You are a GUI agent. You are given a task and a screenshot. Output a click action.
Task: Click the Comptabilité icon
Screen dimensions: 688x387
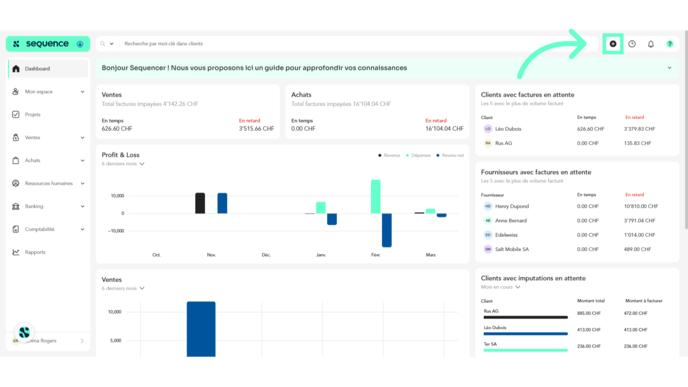pyautogui.click(x=16, y=229)
